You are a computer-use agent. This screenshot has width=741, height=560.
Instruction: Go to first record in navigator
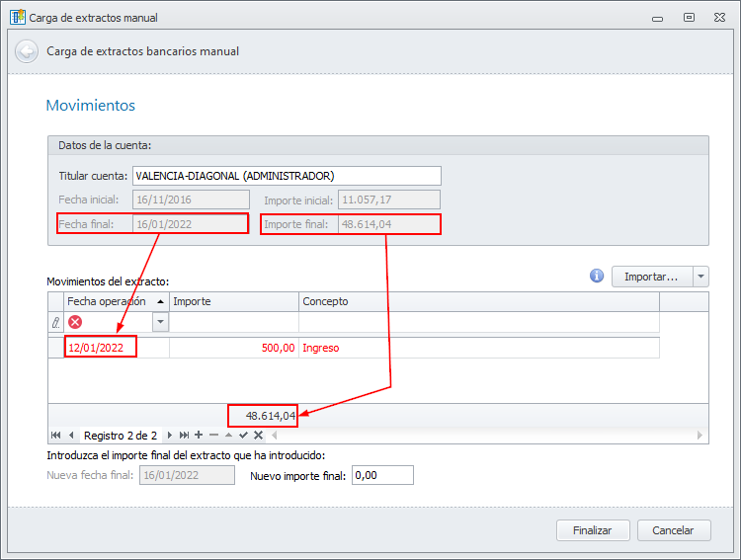point(55,435)
